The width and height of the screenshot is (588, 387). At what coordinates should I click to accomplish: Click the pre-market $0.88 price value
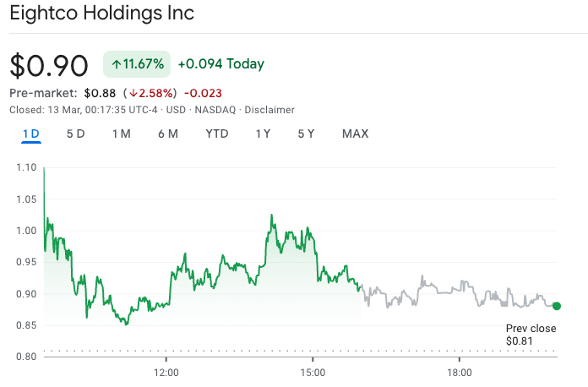tap(98, 93)
